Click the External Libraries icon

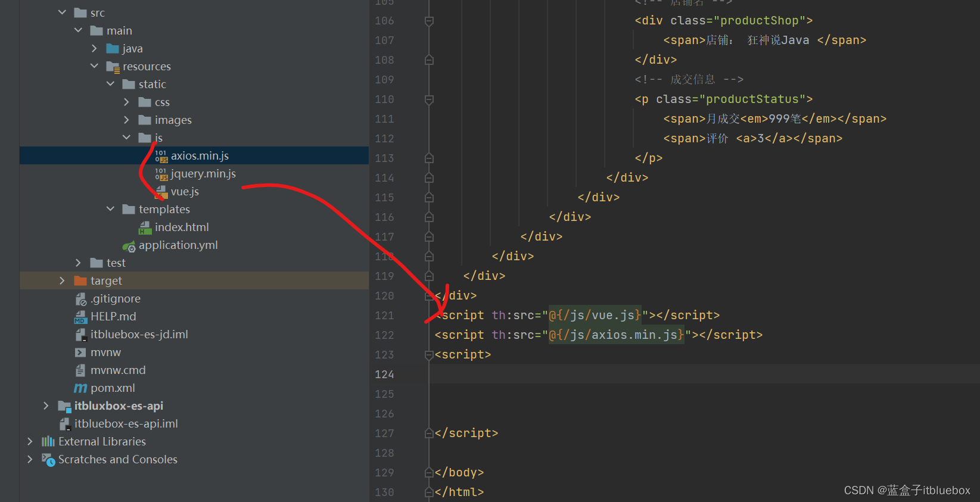48,441
